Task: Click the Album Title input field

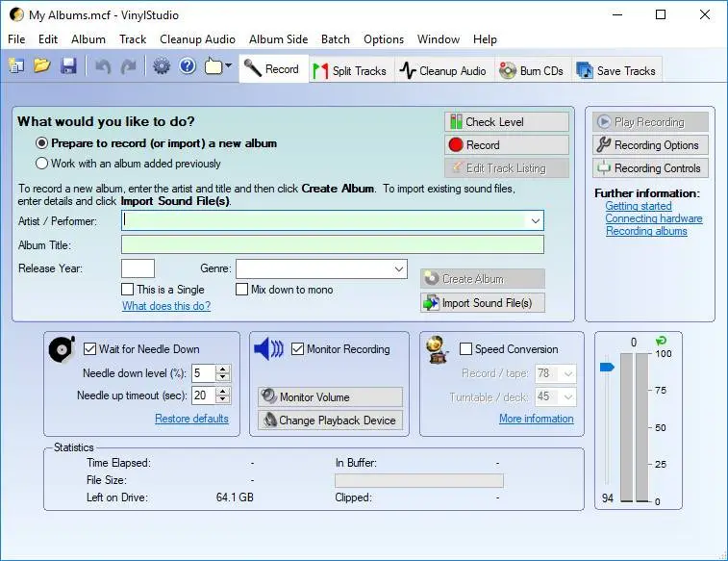Action: coord(333,244)
